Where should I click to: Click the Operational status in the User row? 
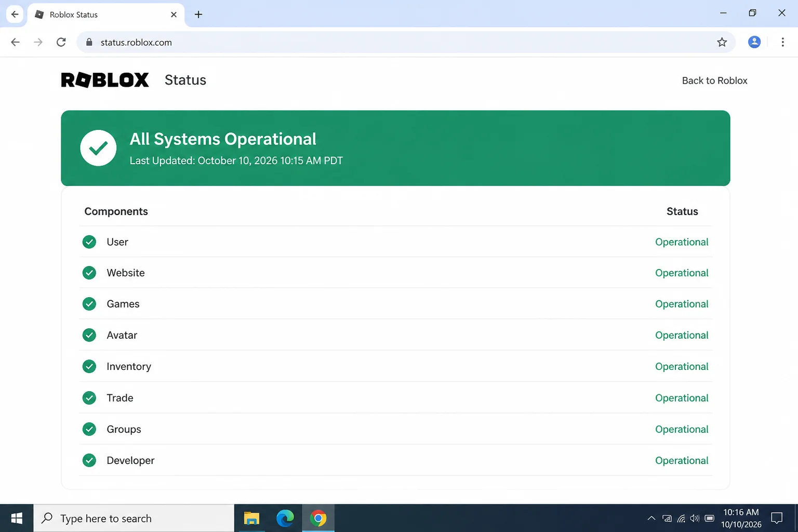pyautogui.click(x=682, y=242)
